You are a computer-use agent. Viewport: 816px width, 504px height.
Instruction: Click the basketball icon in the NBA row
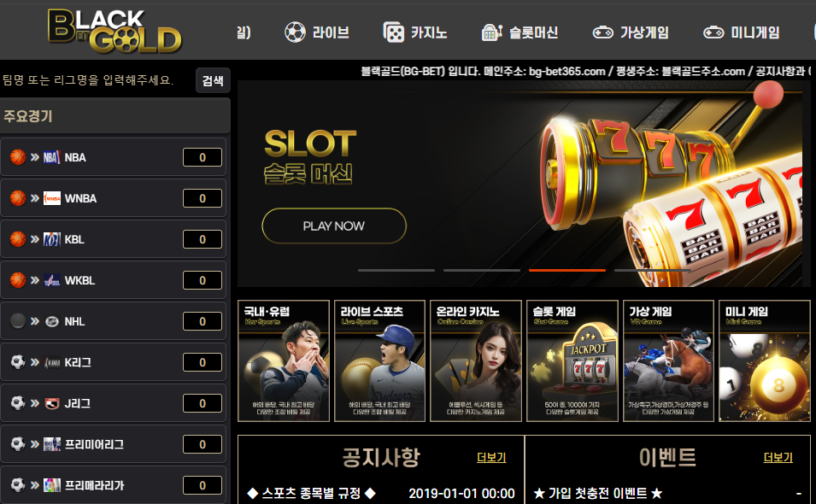point(18,157)
